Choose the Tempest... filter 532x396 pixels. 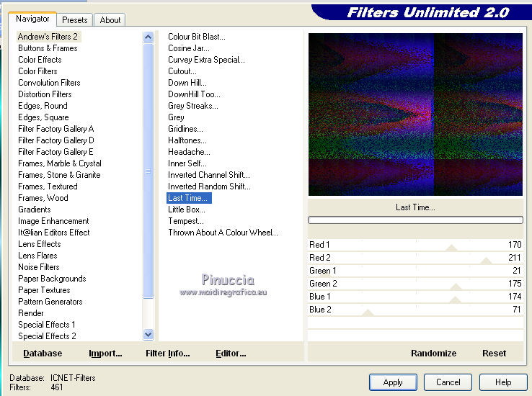pyautogui.click(x=186, y=221)
